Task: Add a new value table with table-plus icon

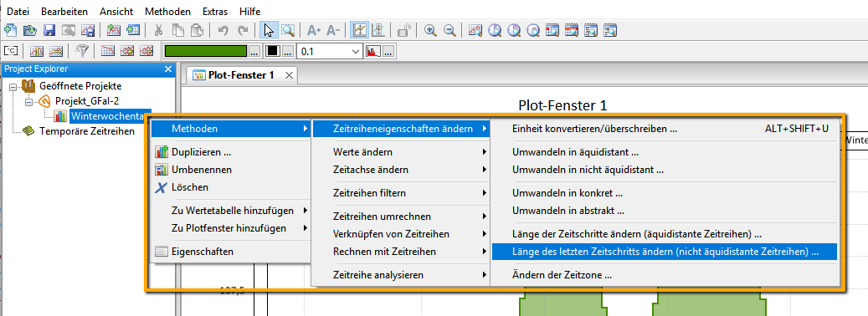Action: [133, 30]
